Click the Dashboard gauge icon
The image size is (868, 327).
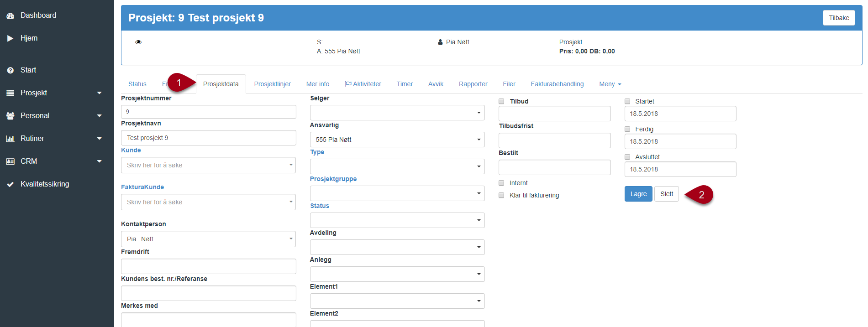[10, 16]
